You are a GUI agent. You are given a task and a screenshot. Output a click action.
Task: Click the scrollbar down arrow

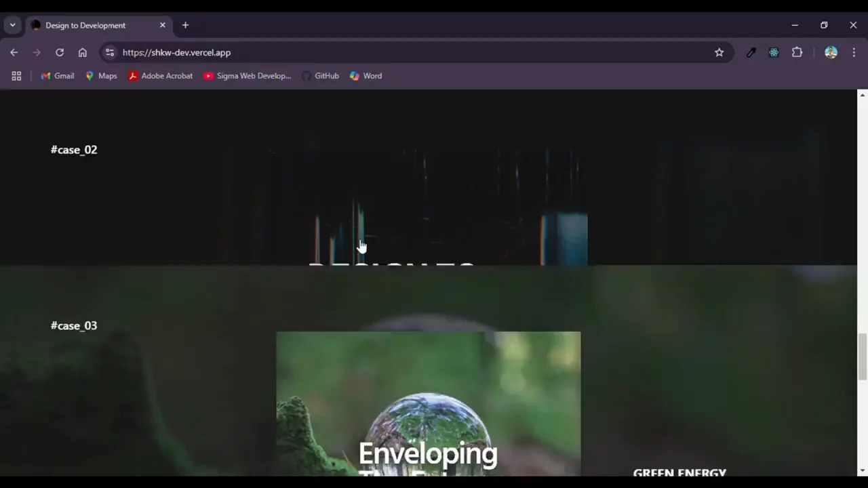tap(863, 470)
